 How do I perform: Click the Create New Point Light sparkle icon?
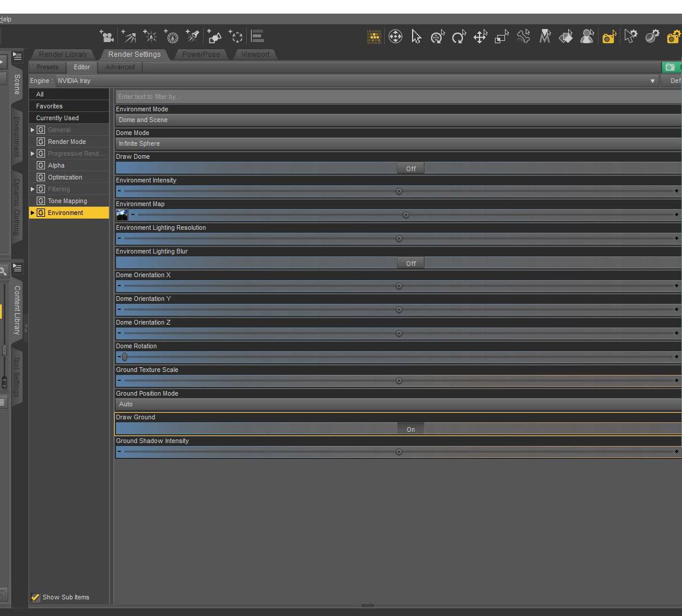150,37
